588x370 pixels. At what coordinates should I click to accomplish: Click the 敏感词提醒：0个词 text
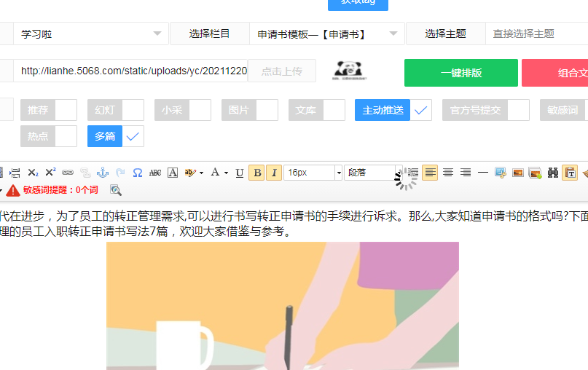(60, 190)
